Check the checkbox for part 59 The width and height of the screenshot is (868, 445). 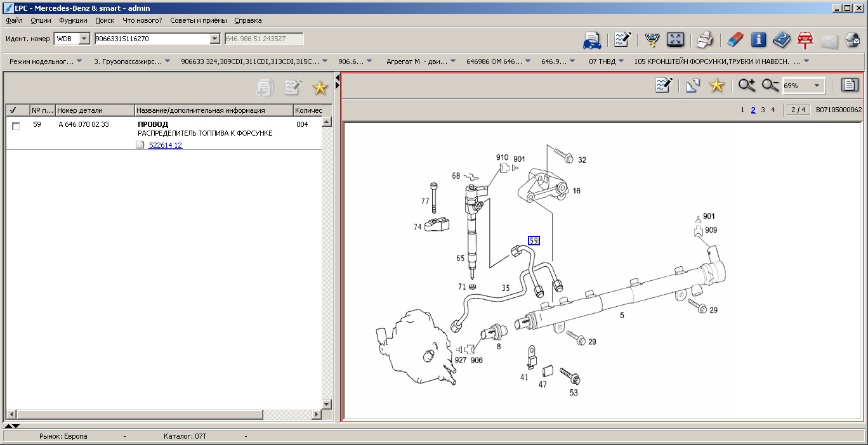pos(16,126)
